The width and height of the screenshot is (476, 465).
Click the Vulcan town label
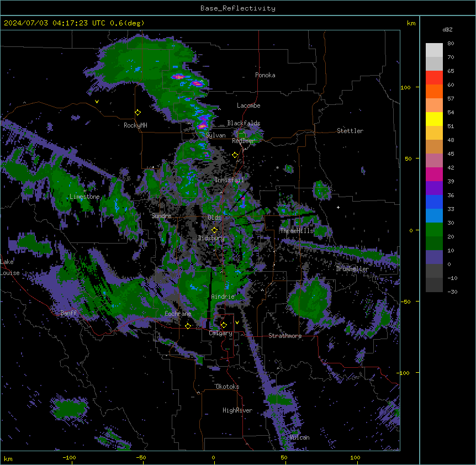(299, 437)
